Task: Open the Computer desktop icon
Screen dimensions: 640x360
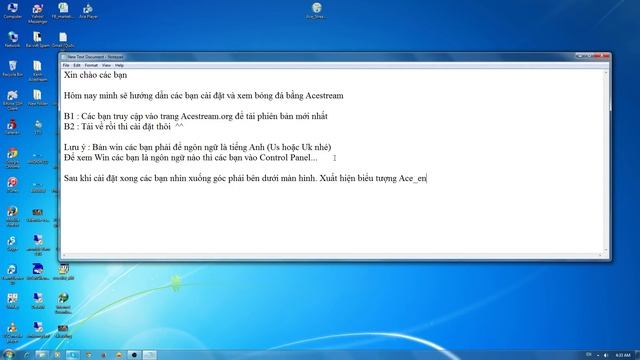Action: coord(12,11)
